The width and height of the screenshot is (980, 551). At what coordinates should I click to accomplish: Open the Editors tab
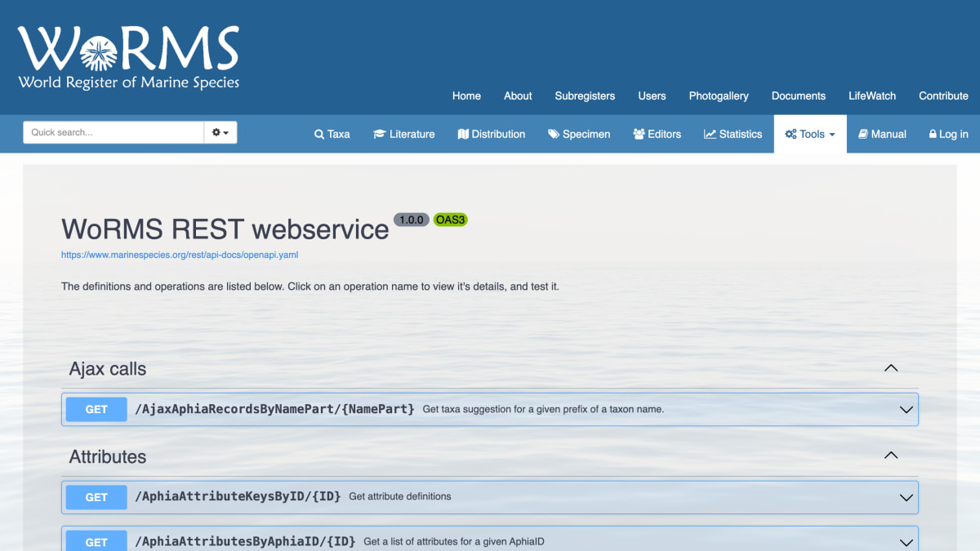click(657, 134)
